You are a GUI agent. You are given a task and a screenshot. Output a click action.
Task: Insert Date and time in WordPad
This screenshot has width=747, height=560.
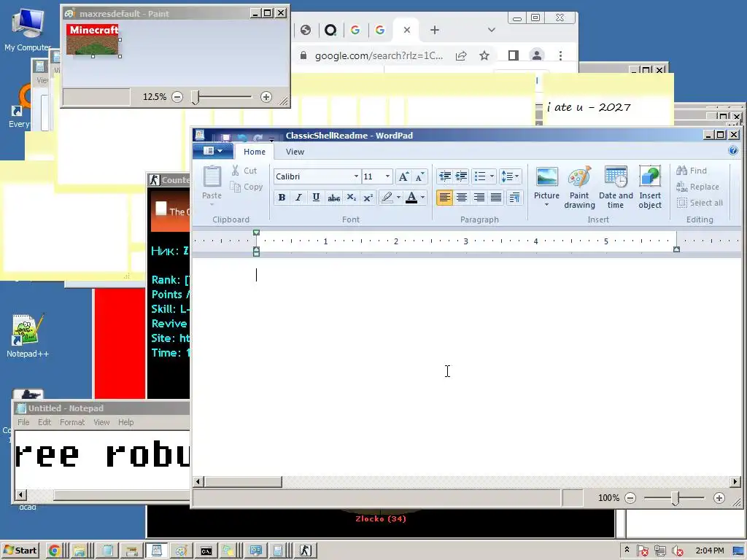pyautogui.click(x=616, y=187)
